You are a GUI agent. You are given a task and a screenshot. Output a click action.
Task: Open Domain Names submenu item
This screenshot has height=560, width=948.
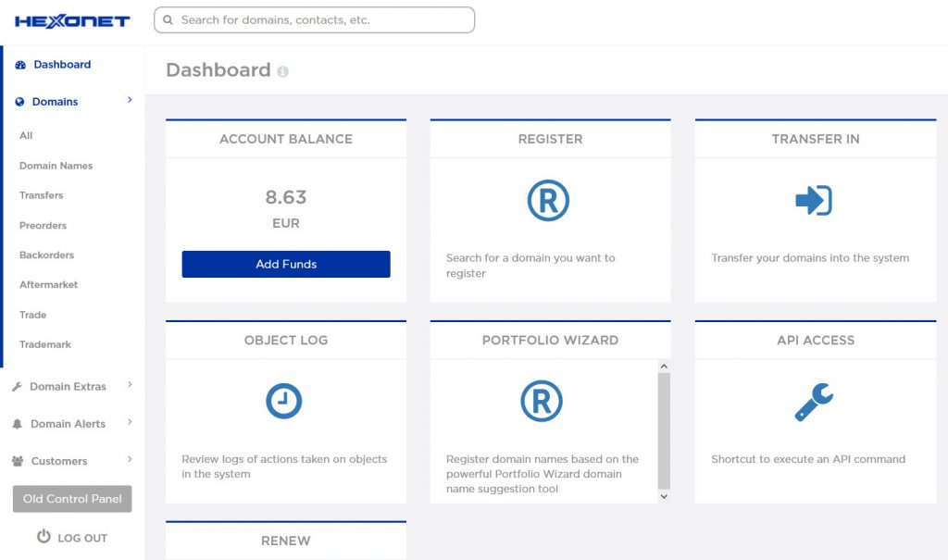click(x=56, y=166)
